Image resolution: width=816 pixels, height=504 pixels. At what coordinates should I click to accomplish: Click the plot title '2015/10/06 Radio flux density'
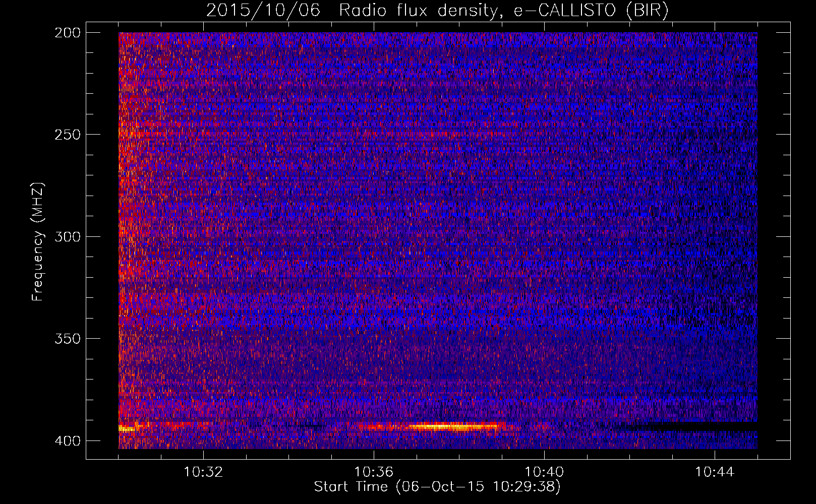(352, 11)
